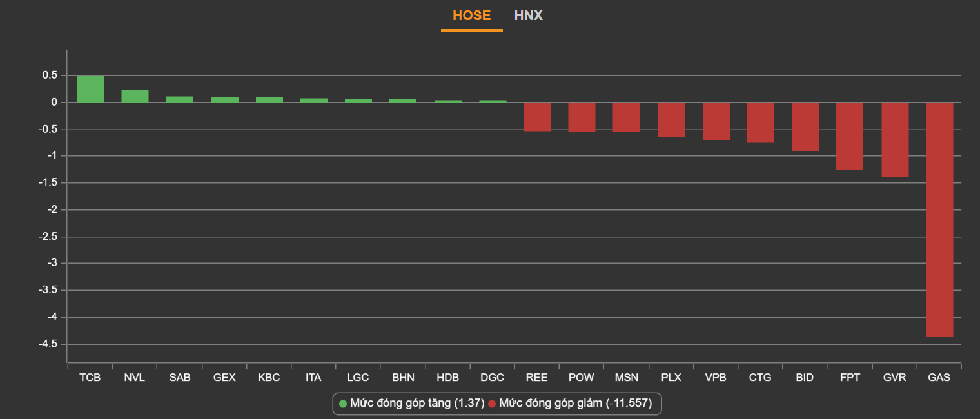Click the MSN red bar

(626, 117)
